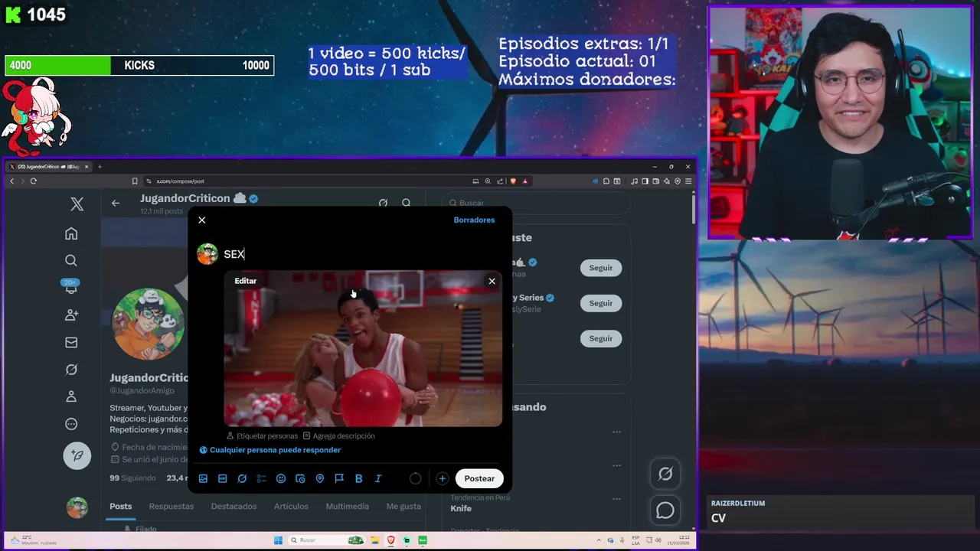Go back with arrow beside JugandorCriticon
This screenshot has height=551, width=980.
point(116,203)
